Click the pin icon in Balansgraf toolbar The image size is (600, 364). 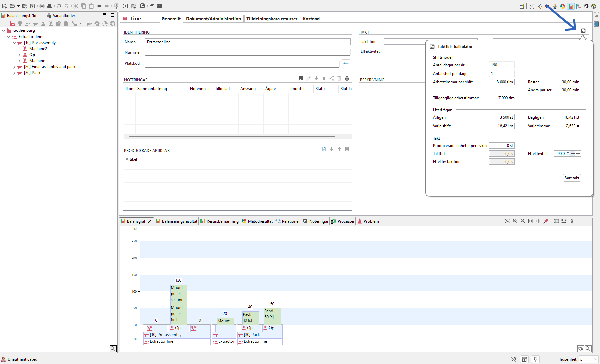[546, 221]
